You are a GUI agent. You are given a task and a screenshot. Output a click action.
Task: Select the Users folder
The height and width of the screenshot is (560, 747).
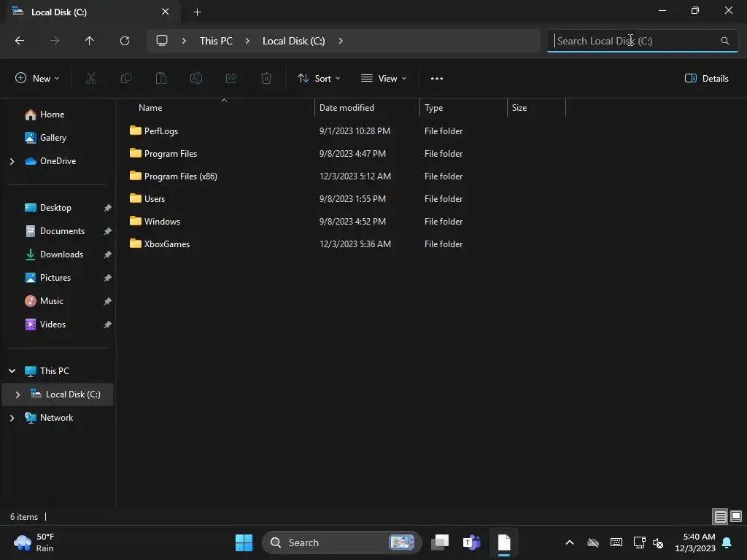(155, 199)
